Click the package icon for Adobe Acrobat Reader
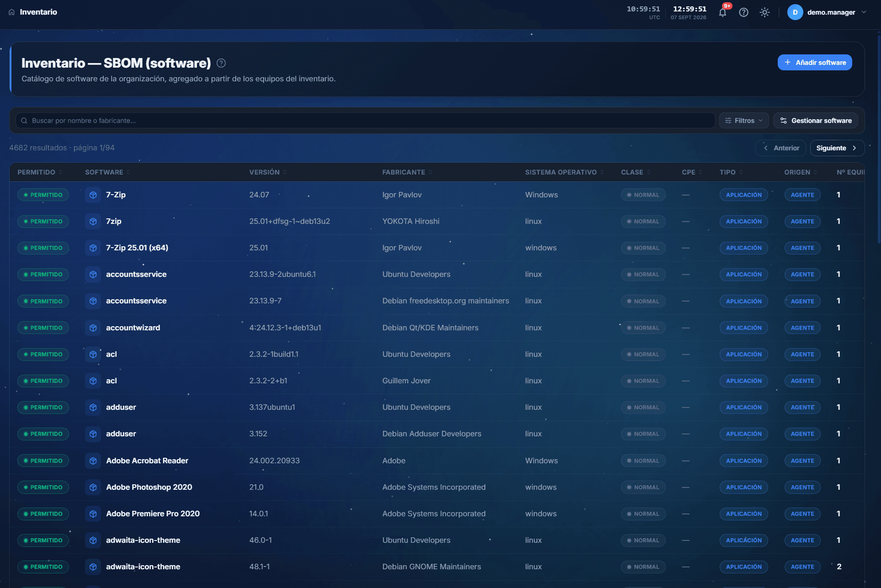Image resolution: width=881 pixels, height=588 pixels. pyautogui.click(x=93, y=461)
